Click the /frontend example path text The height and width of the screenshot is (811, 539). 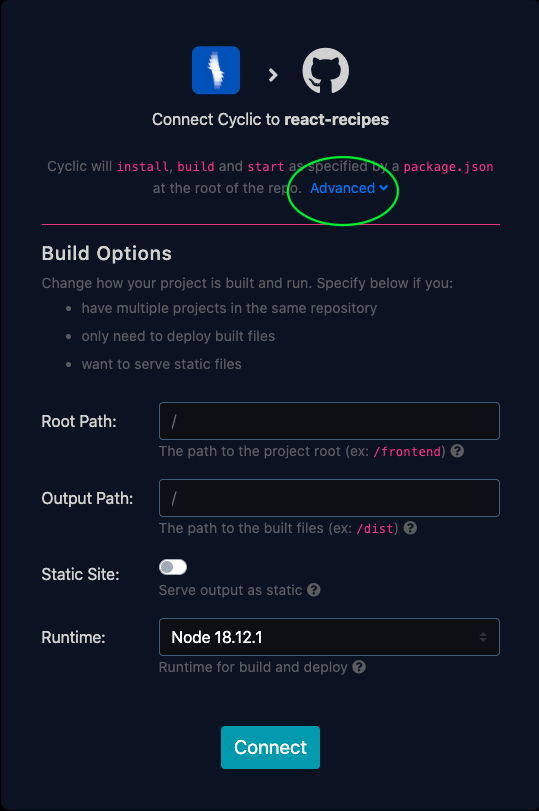point(407,452)
